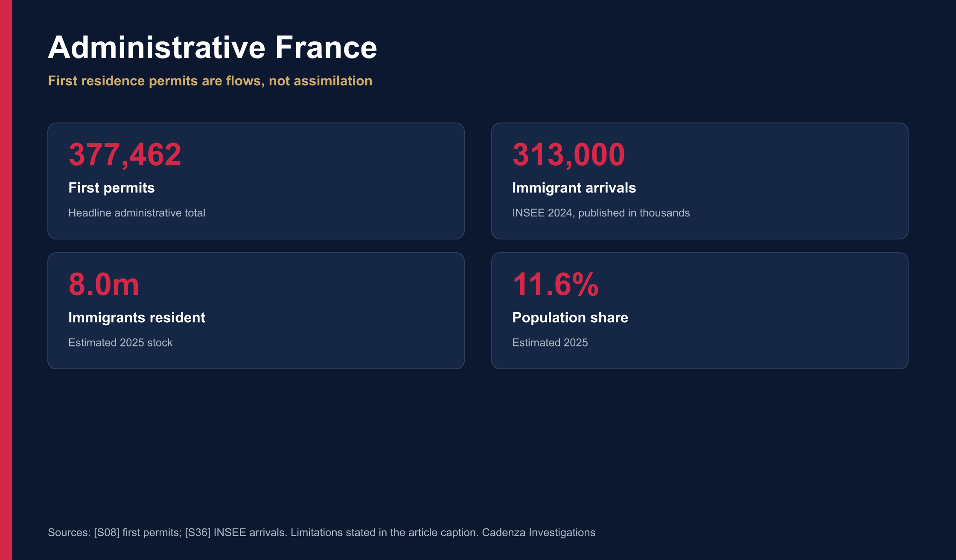956x560 pixels.
Task: Select the Immigrants resident label
Action: point(137,318)
